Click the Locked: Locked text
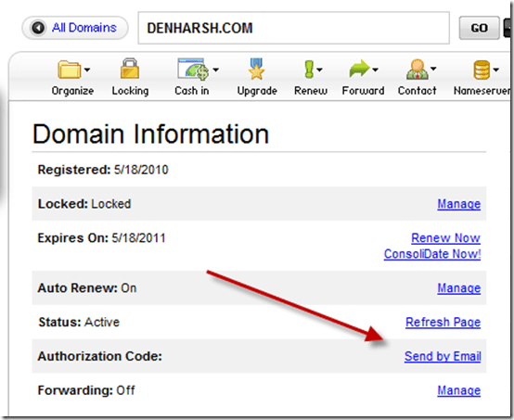The width and height of the screenshot is (514, 420). [84, 204]
